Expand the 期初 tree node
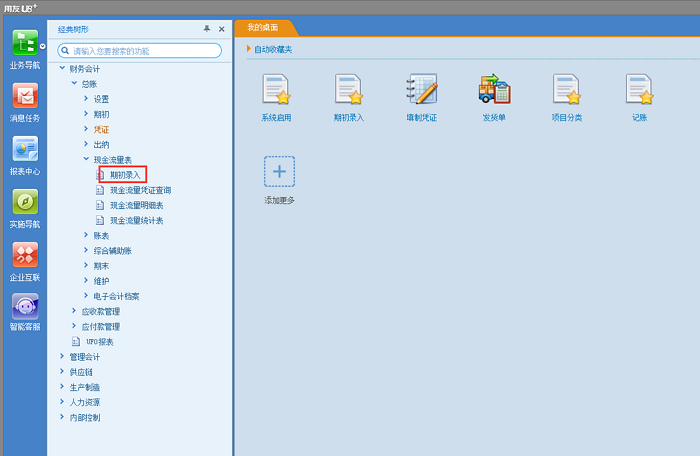 [86, 114]
